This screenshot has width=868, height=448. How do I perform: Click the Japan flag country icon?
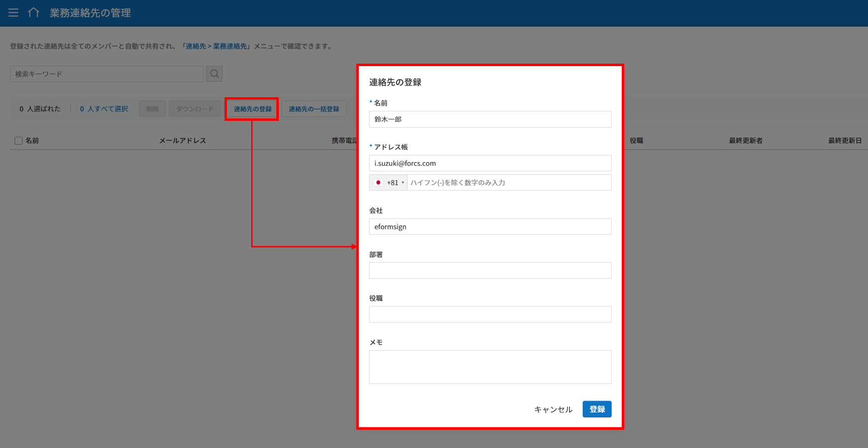(378, 183)
